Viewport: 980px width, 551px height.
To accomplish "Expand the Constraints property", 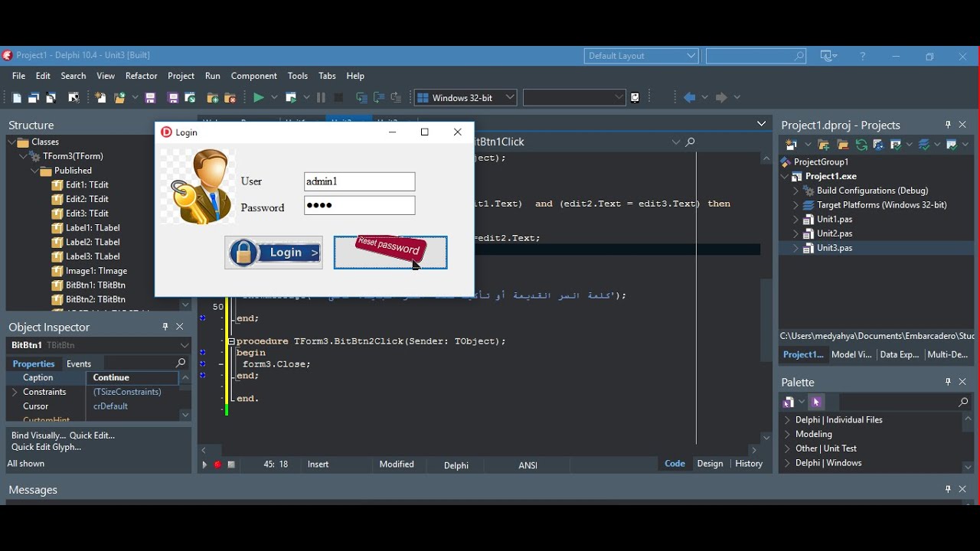I will coord(15,393).
